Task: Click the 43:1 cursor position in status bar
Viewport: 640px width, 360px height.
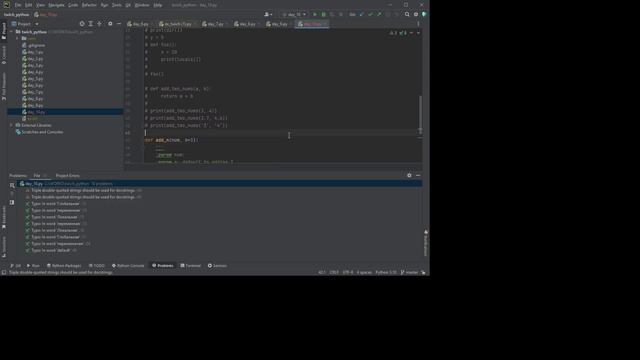Action: click(x=322, y=272)
